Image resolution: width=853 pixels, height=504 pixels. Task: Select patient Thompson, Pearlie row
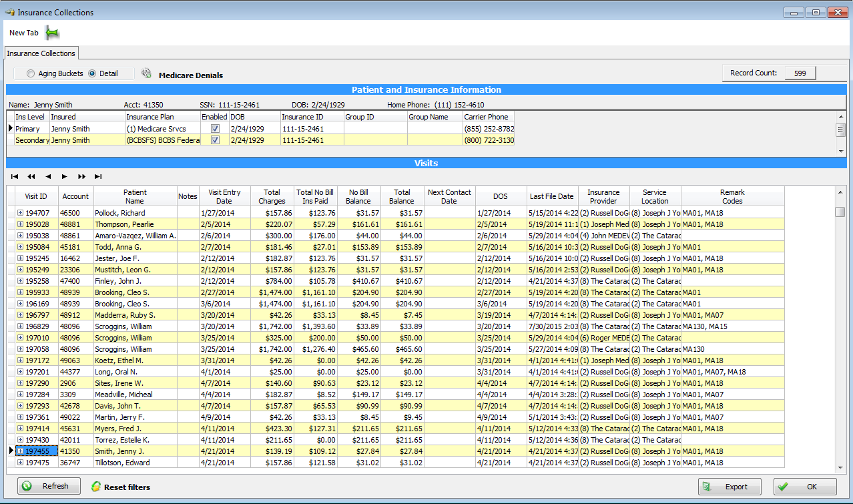[x=400, y=224]
